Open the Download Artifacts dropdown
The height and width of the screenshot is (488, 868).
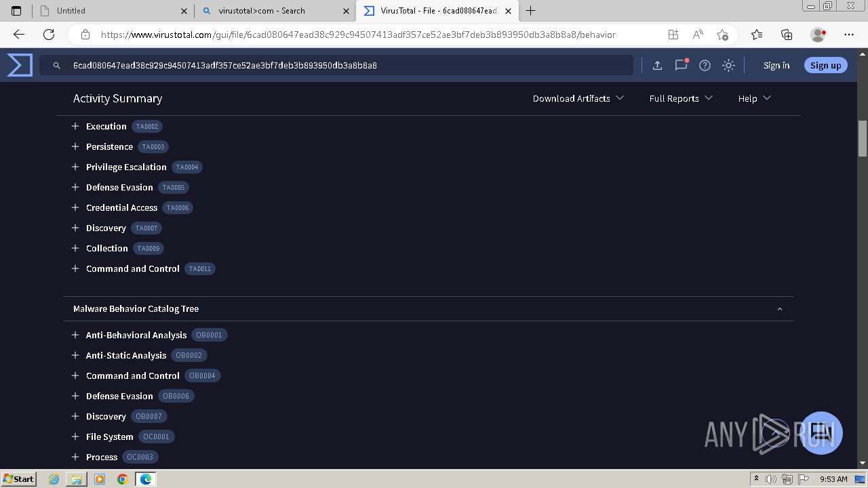pos(578,98)
